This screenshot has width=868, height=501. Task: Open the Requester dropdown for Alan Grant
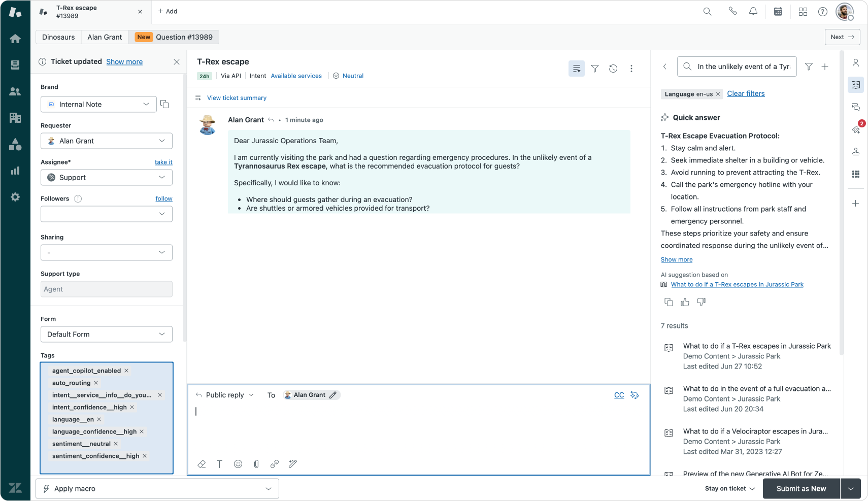107,141
